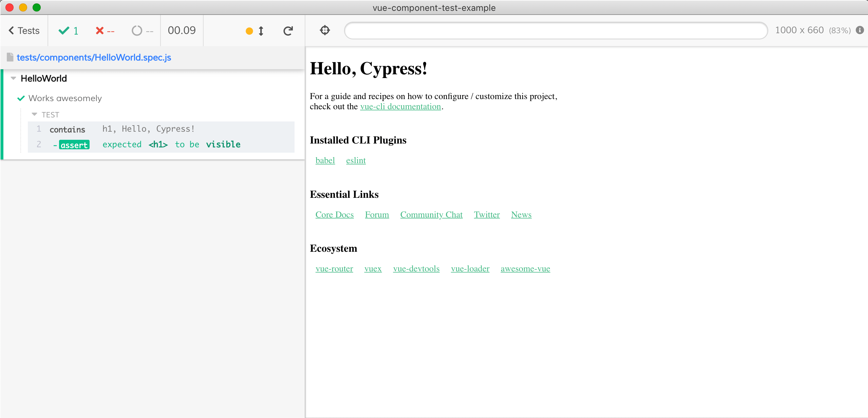Click the pending tests circle icon
Viewport: 868px width, 418px height.
[137, 31]
